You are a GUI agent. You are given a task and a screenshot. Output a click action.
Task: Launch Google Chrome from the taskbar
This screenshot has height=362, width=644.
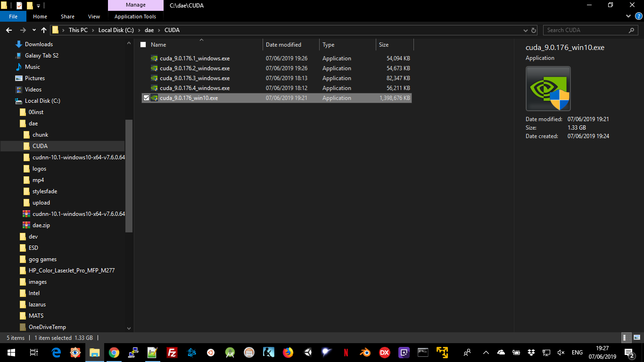point(114,353)
